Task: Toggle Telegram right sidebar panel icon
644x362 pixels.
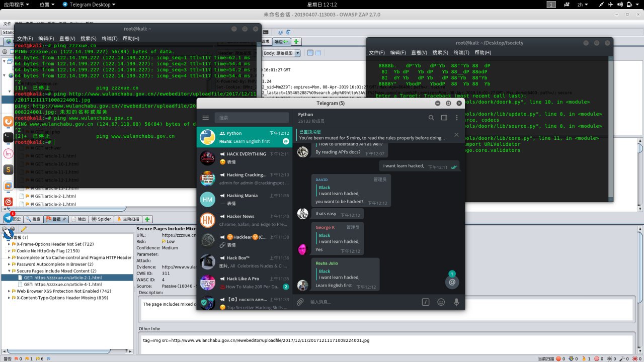Action: pyautogui.click(x=444, y=118)
